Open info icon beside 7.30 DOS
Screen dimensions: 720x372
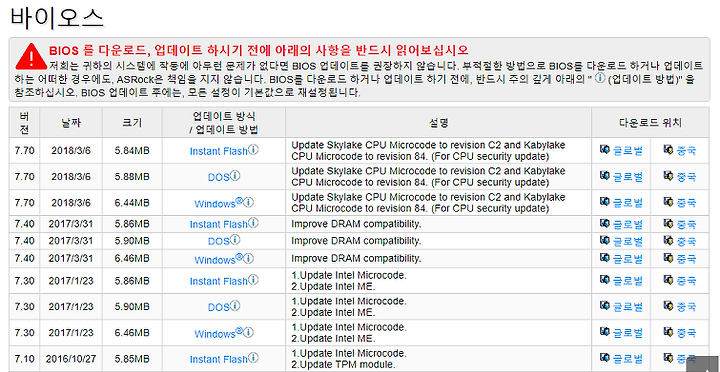pyautogui.click(x=235, y=306)
